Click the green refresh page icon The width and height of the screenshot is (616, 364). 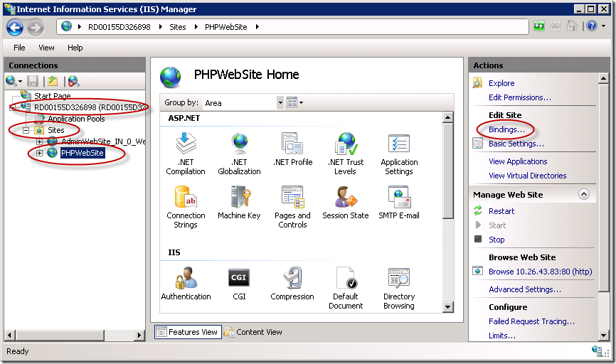[539, 26]
